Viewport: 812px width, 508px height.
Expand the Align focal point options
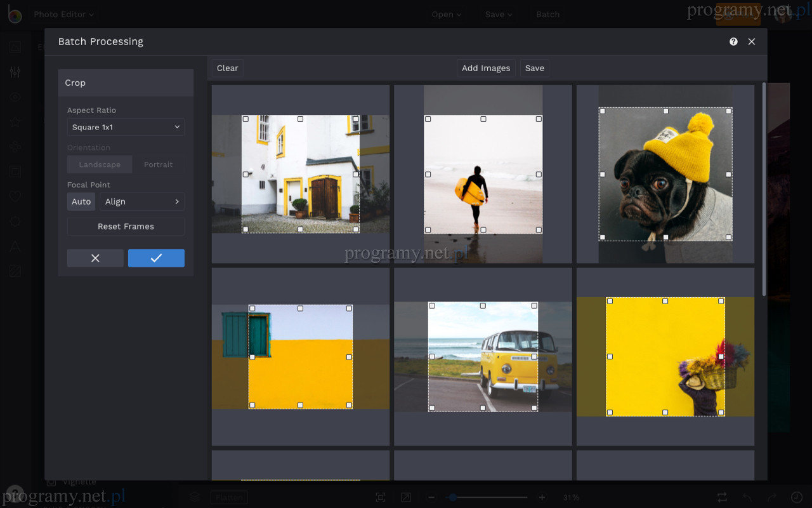tap(142, 201)
